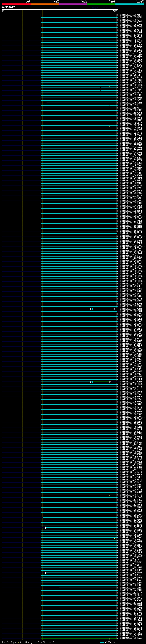The height and width of the screenshot is (644, 146).
Task: Select hit UniRef100_B8B9N6
Action: pyautogui.click(x=131, y=110)
